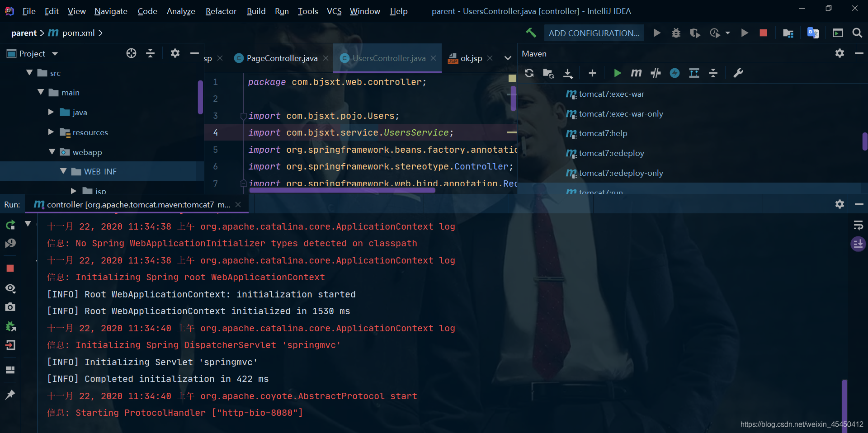This screenshot has height=433, width=868.
Task: Click the Run with Coverage shield icon
Action: click(695, 33)
